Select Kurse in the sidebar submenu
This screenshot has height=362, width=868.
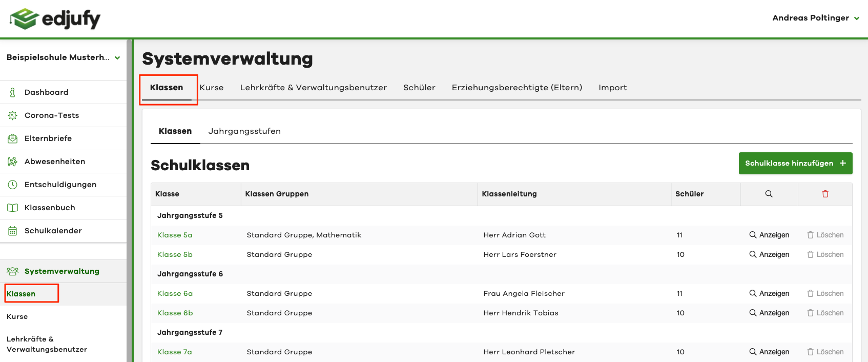tap(17, 316)
